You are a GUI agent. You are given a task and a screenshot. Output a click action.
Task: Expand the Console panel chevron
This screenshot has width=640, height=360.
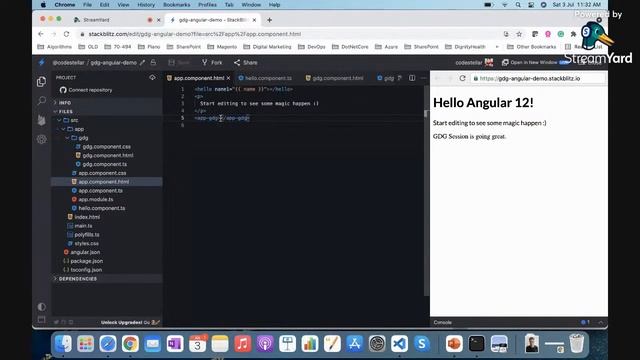601,322
